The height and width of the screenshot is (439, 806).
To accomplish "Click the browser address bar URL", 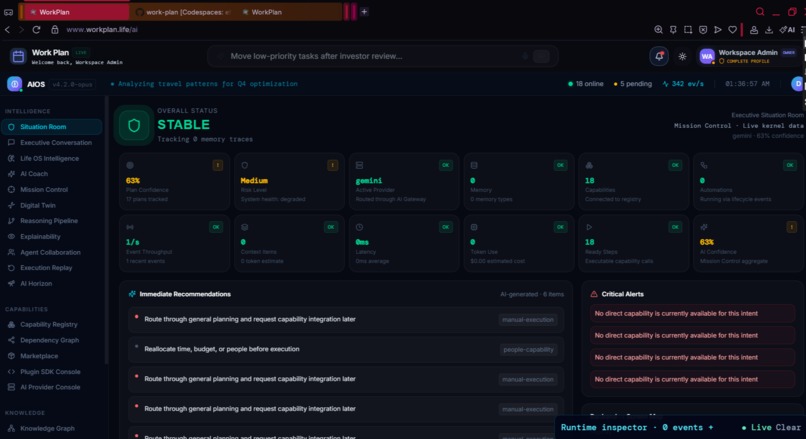I will point(102,30).
